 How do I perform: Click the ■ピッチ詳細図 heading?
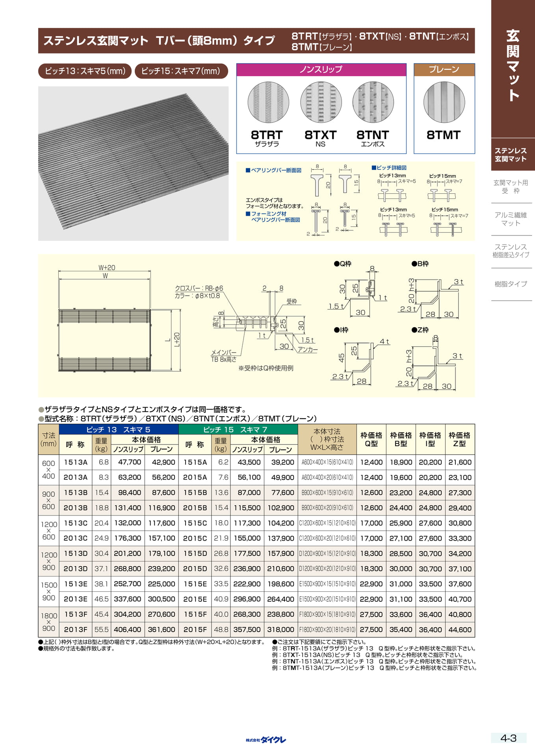click(x=389, y=168)
